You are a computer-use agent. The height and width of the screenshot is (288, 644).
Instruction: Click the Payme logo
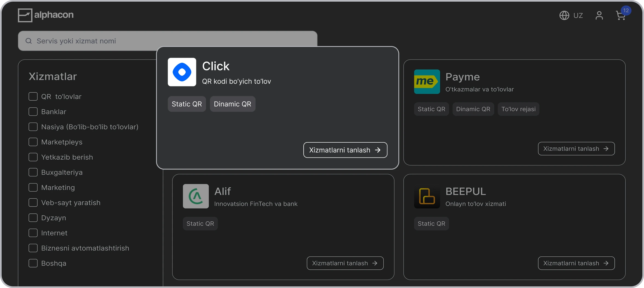point(427,81)
